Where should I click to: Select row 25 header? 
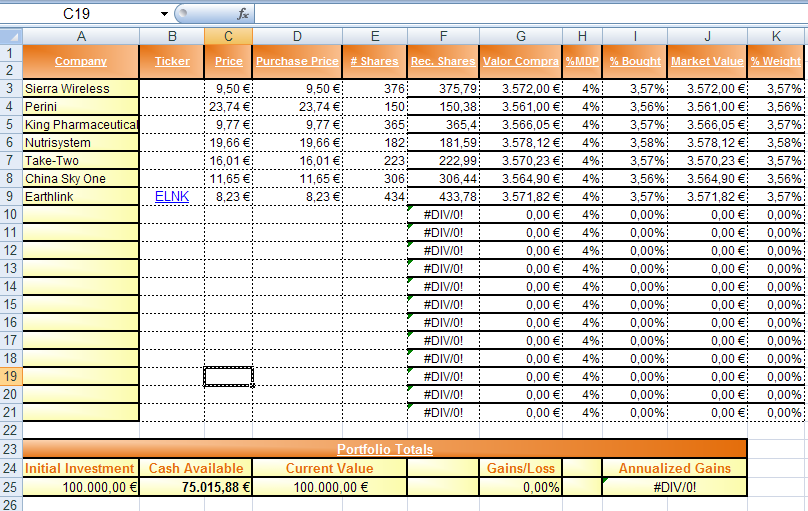(11, 487)
